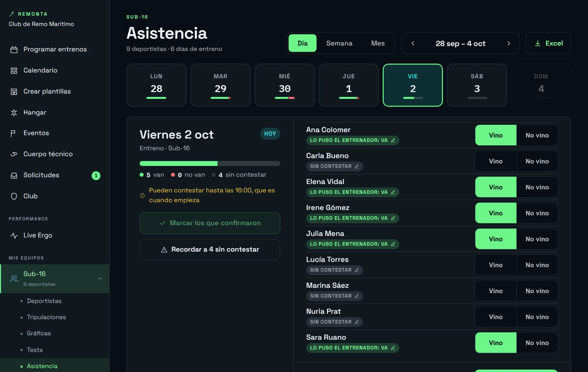Go to previous week arrow
Screen dimensions: 588x372
(x=413, y=43)
